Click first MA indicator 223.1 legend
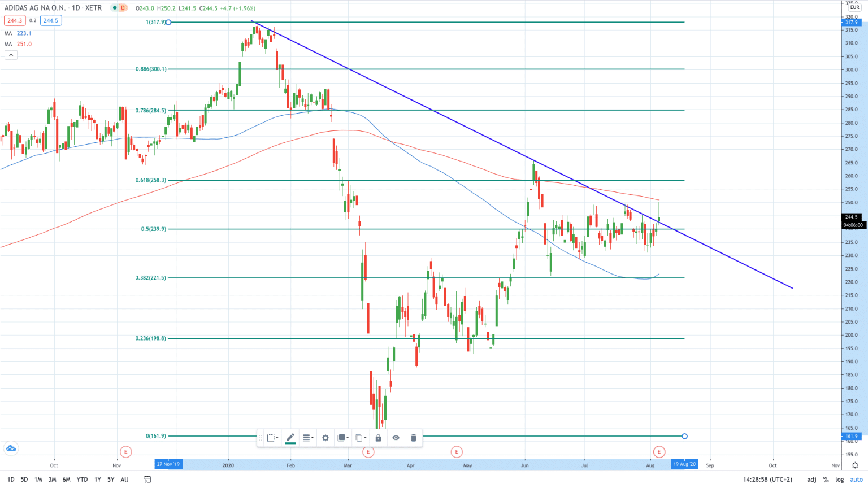The width and height of the screenshot is (868, 488). pyautogui.click(x=18, y=33)
